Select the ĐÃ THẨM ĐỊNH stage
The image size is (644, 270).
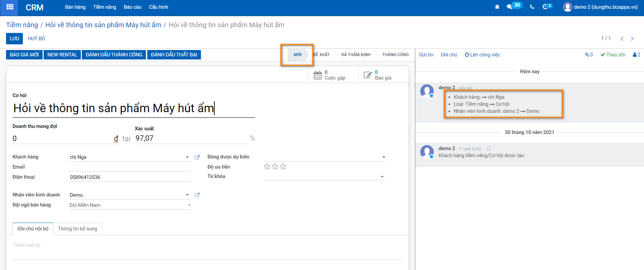(x=356, y=55)
